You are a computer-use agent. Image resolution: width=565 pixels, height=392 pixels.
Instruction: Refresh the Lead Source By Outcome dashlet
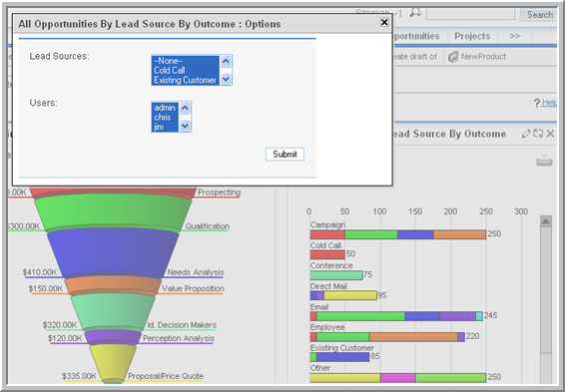coord(538,134)
